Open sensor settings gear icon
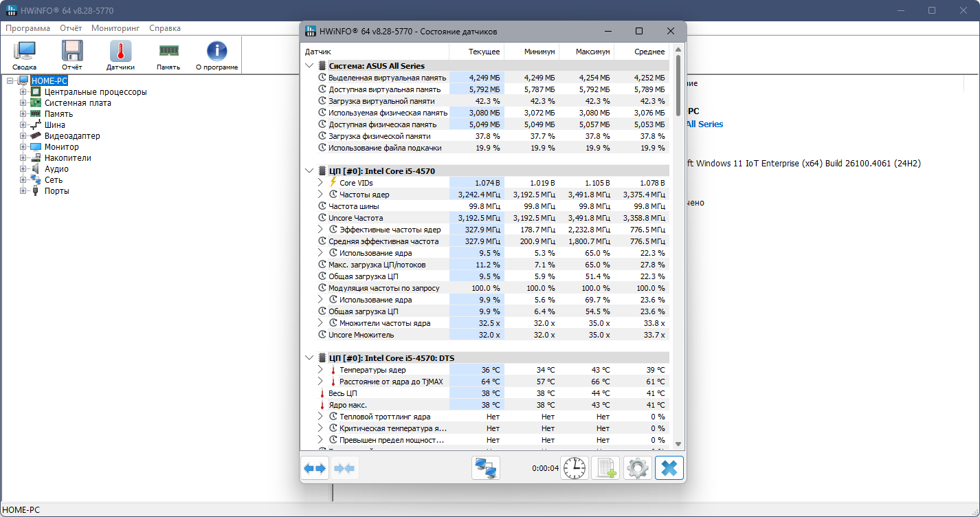Screen dimensions: 980x517 click(x=638, y=469)
